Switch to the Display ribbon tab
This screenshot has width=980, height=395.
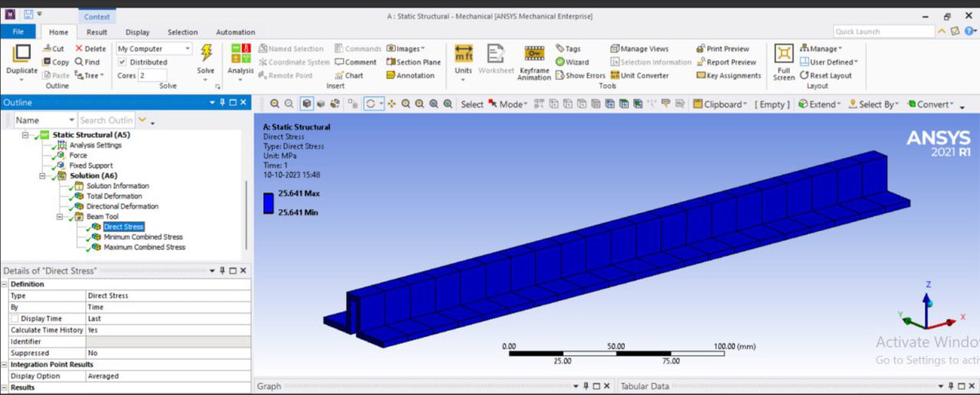(x=137, y=32)
